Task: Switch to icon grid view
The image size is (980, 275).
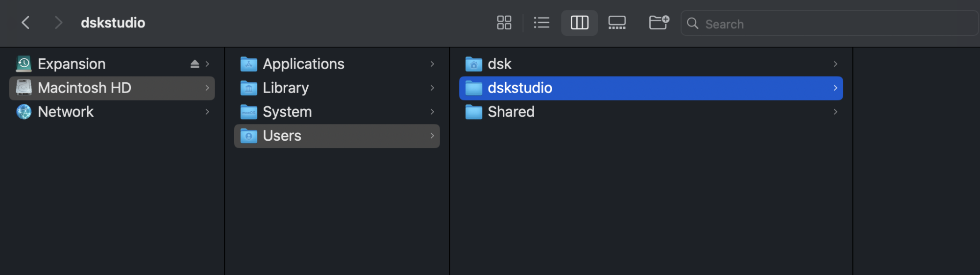Action: click(x=504, y=23)
